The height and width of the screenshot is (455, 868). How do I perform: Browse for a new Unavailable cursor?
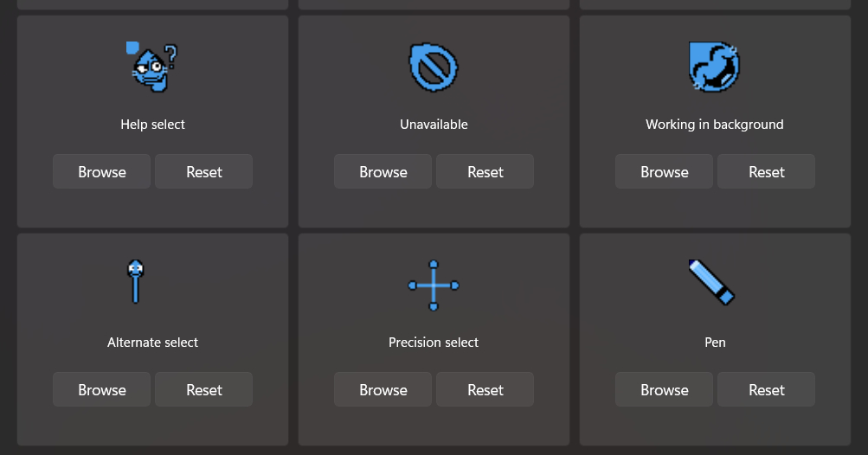point(383,171)
